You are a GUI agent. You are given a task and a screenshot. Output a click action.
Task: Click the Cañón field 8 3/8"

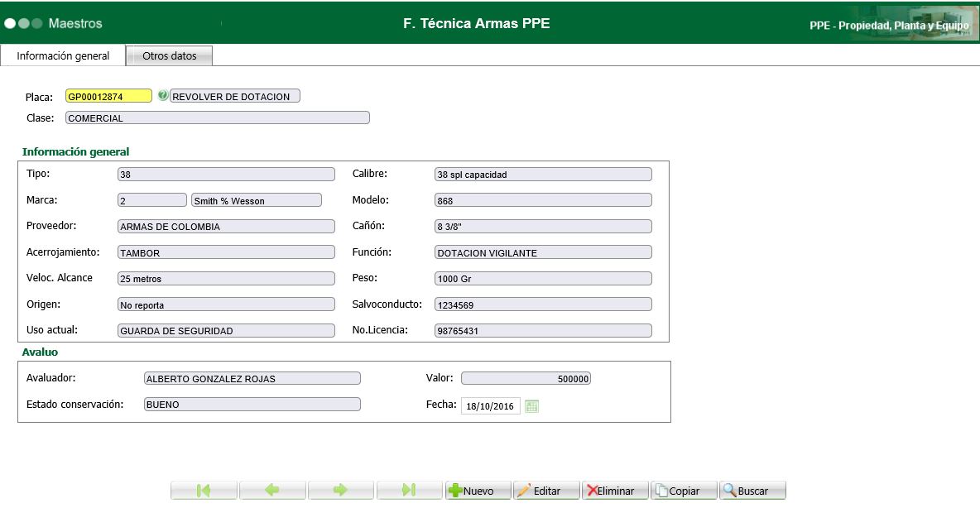click(543, 227)
